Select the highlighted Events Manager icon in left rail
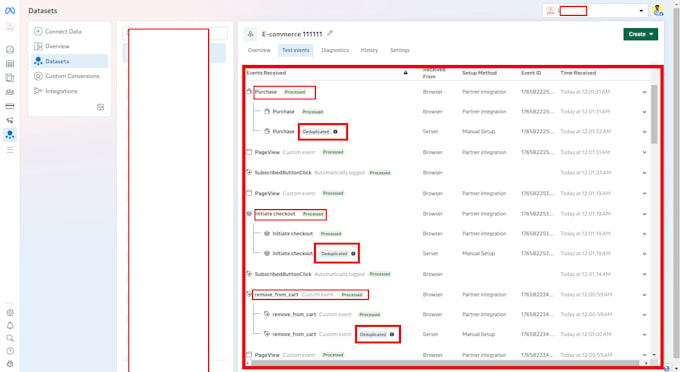The width and height of the screenshot is (680, 372). click(x=10, y=135)
